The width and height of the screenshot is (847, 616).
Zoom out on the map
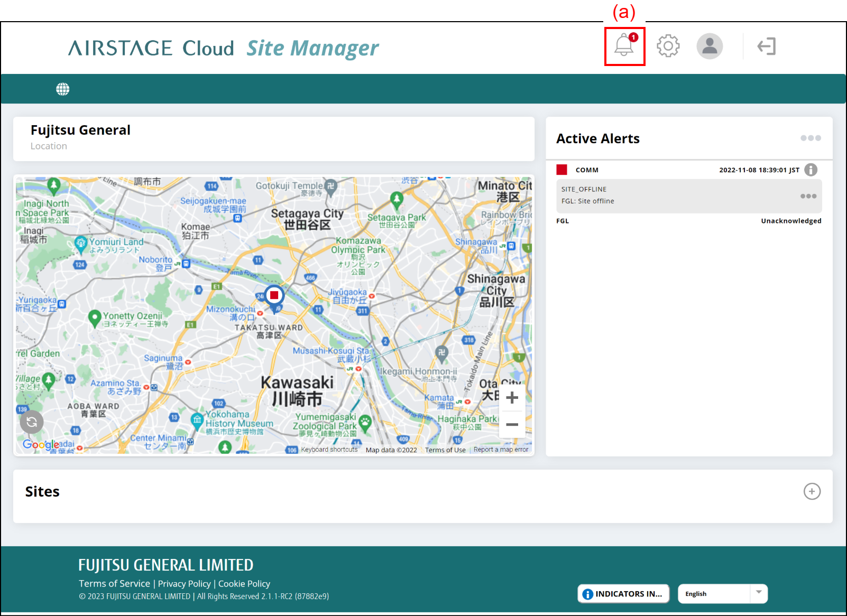tap(512, 425)
